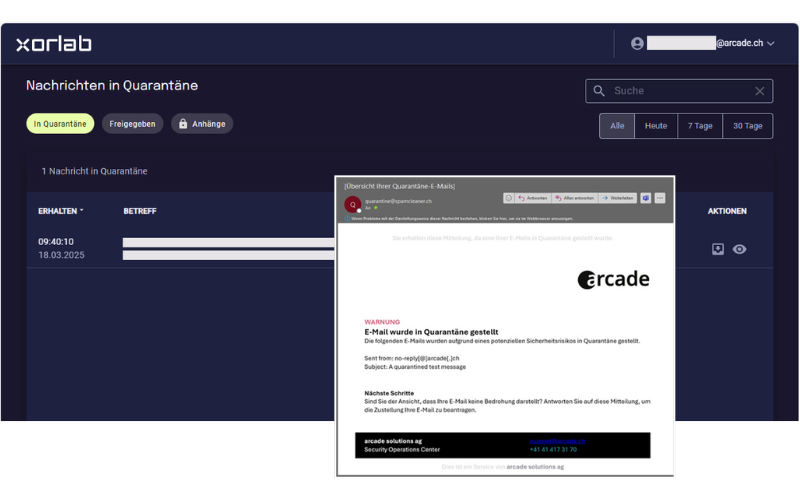Click the magnifier search icon
This screenshot has width=800, height=500.
[599, 91]
